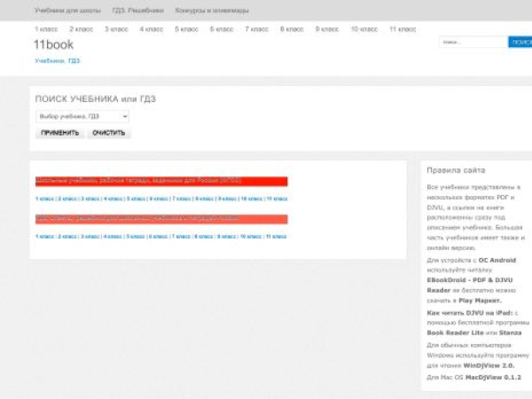The image size is (532, 399).
Task: Select '1 класс' in the top class bar
Action: point(47,29)
